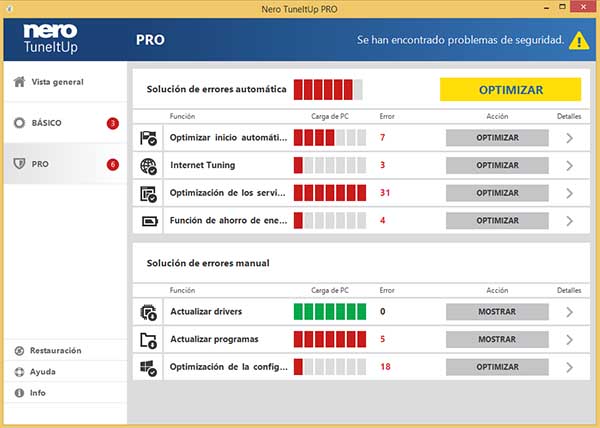This screenshot has height=428, width=600.
Task: Click the Actualizar drivers chip icon
Action: tap(148, 312)
